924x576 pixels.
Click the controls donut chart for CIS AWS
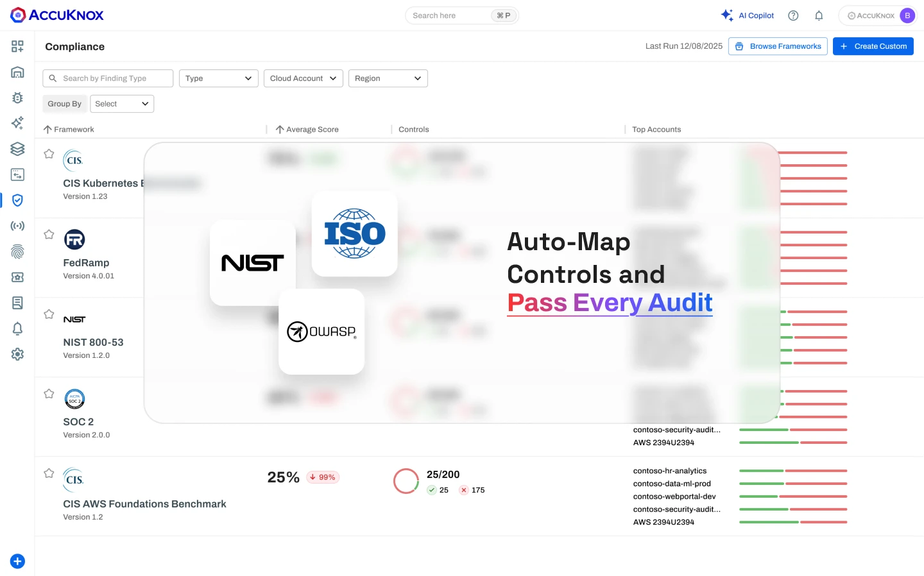click(406, 481)
